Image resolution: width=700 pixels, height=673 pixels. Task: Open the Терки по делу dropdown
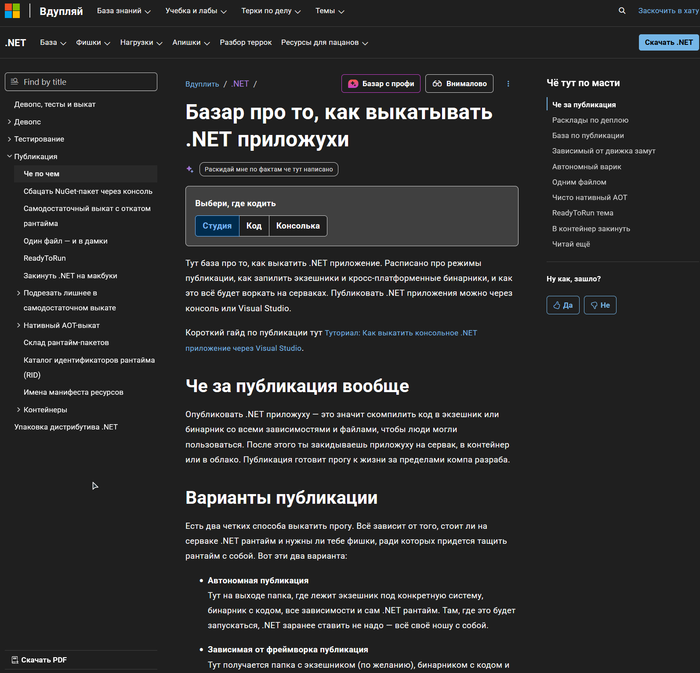coord(271,11)
